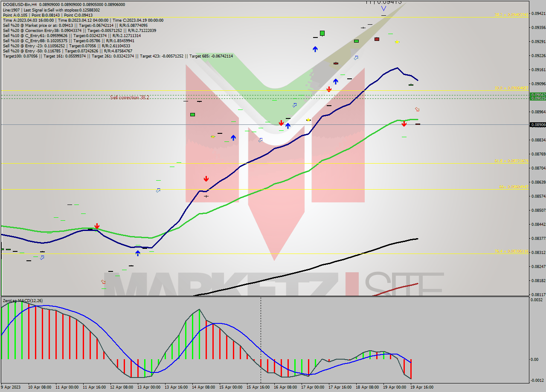Click the '17 Apr 00:00' time label
Screen dimensions: 546x392
pos(313,387)
